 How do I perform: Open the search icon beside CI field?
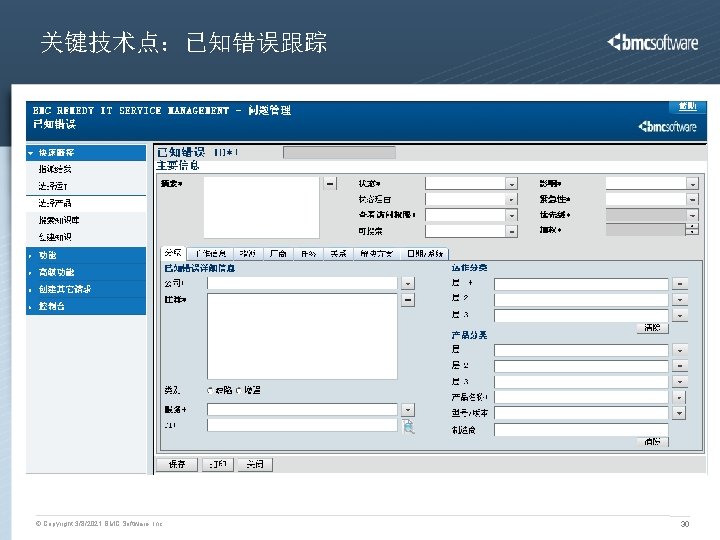(408, 426)
